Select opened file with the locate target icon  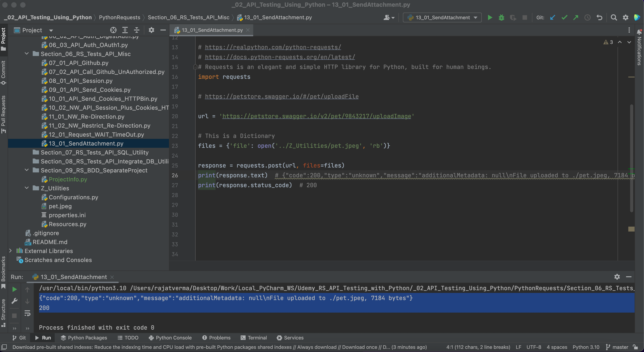click(x=113, y=30)
